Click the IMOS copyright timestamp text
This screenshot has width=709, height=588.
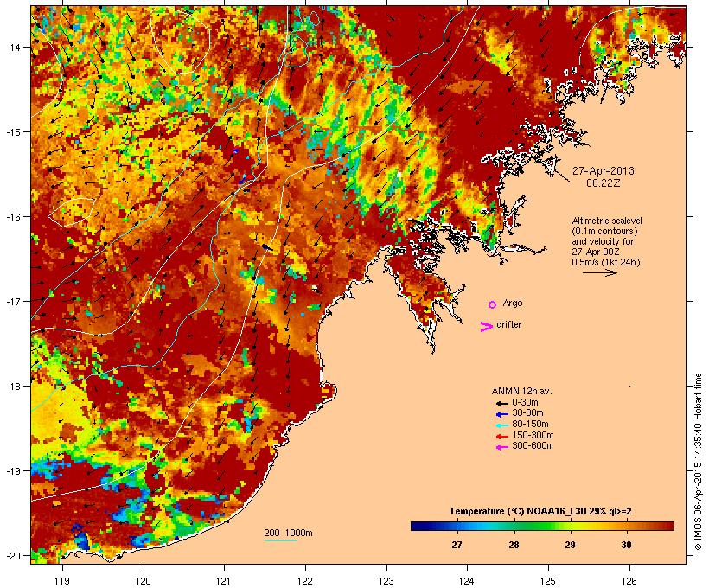698,463
